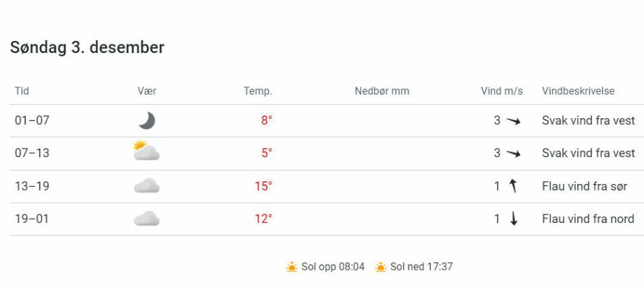The image size is (644, 290).
Task: Click the Vindbeskrivelse column header
Action: pos(578,91)
